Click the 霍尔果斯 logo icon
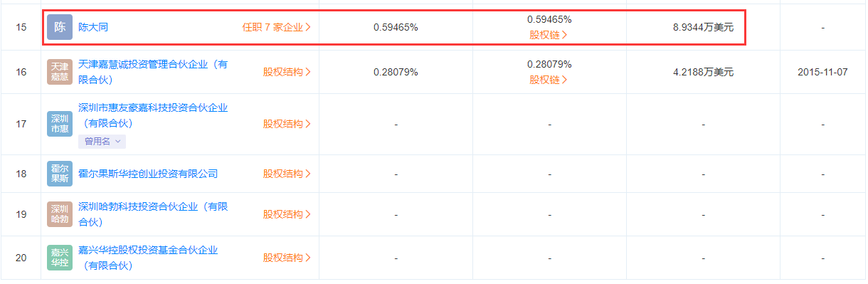This screenshot has width=868, height=284. coord(60,174)
